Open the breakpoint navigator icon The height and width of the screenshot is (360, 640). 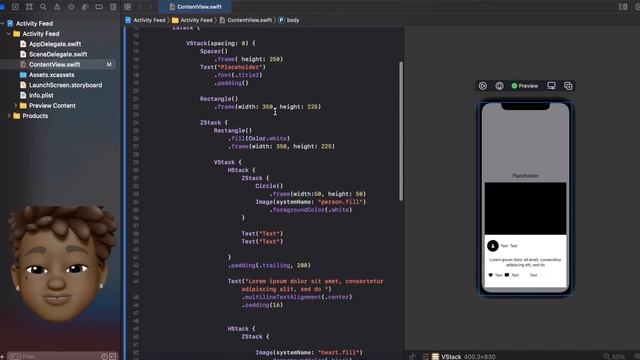click(x=99, y=7)
